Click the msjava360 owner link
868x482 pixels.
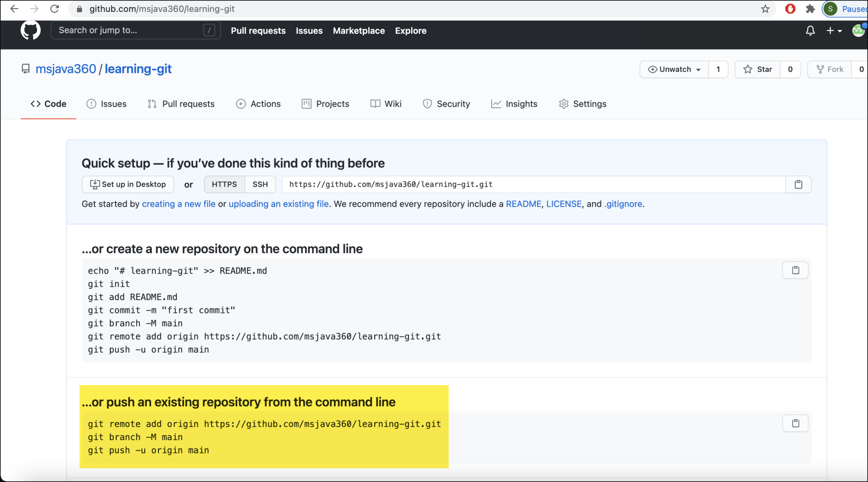(66, 69)
